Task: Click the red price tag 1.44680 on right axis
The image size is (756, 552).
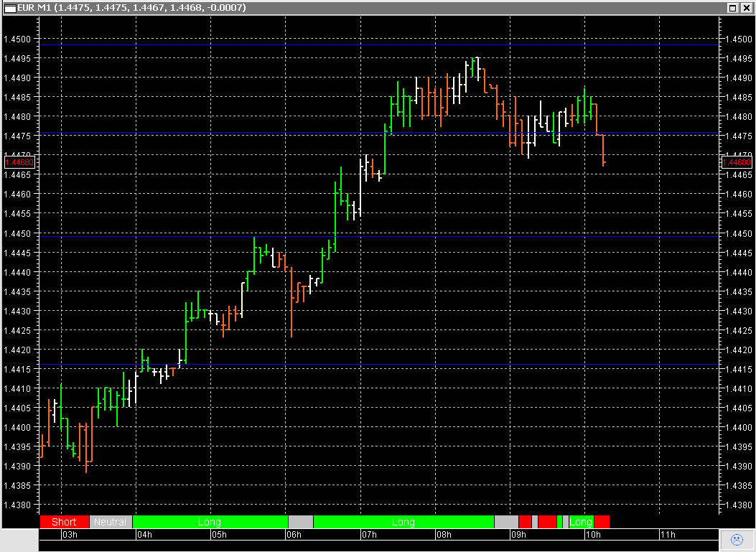Action: pos(737,163)
